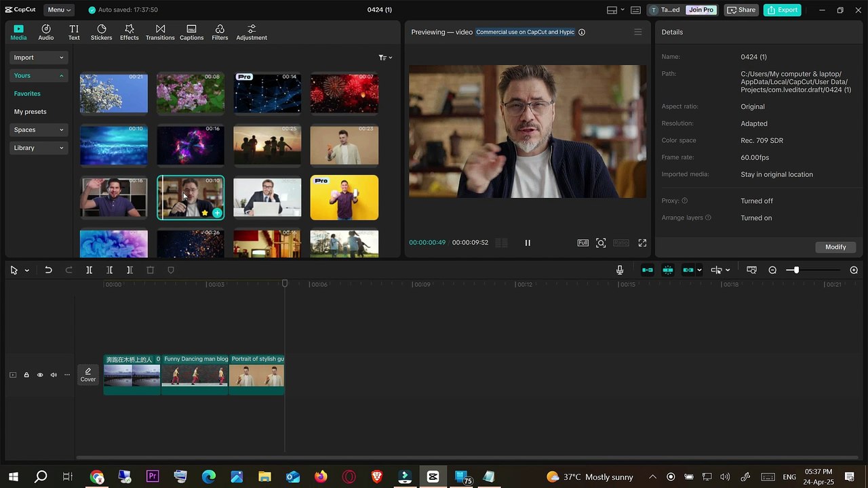Select My presets in sidebar
This screenshot has height=488, width=868.
coord(31,112)
